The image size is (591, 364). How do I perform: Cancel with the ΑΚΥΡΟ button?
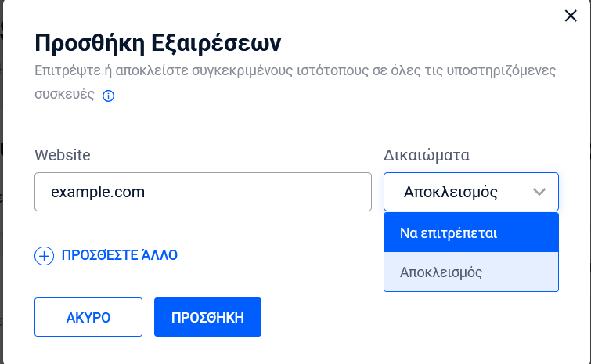coord(88,317)
